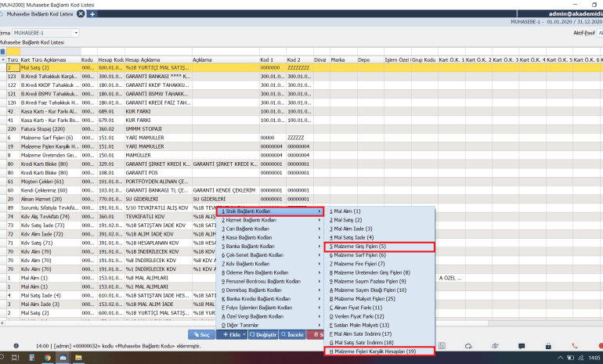
Task: Select Satılan Malın Maliyeti (13)
Action: coord(380,325)
